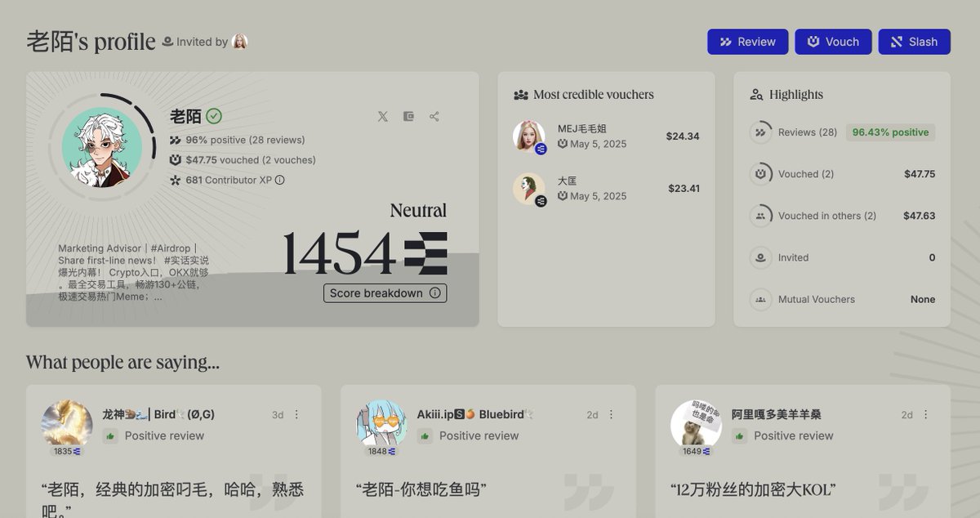Open options menu on Akiii.ip review

pos(611,415)
